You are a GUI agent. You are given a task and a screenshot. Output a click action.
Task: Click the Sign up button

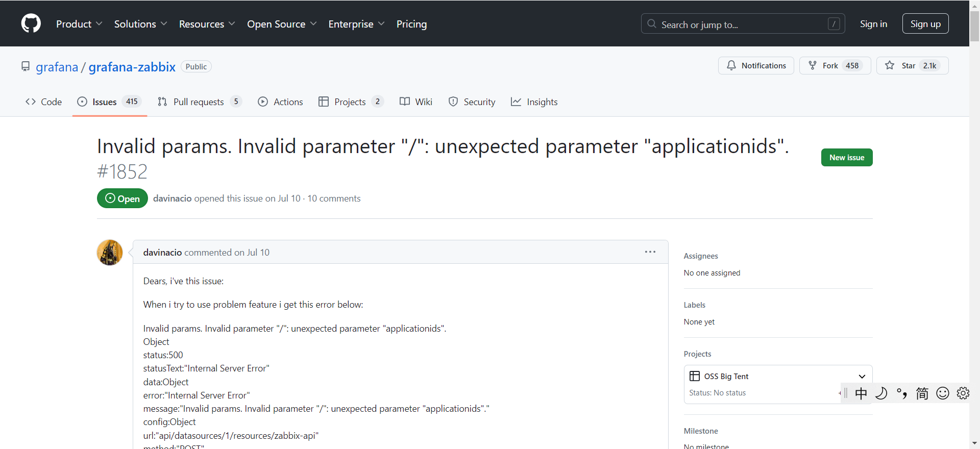(925, 24)
